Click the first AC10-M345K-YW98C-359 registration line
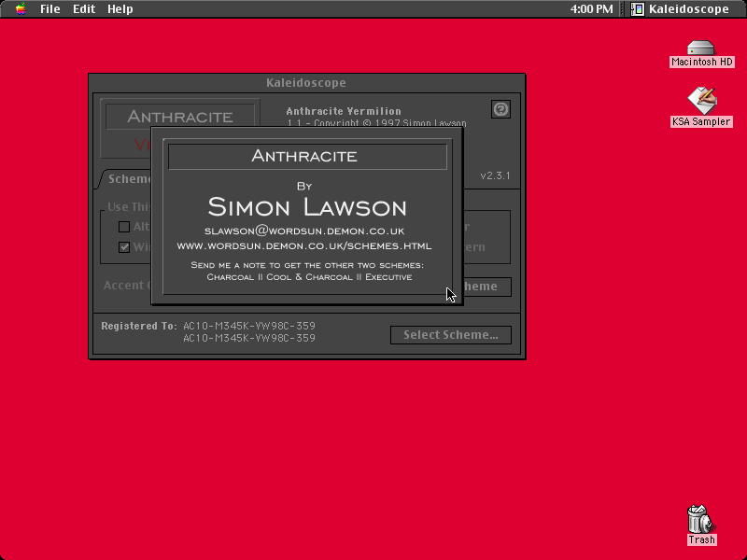 (x=249, y=326)
